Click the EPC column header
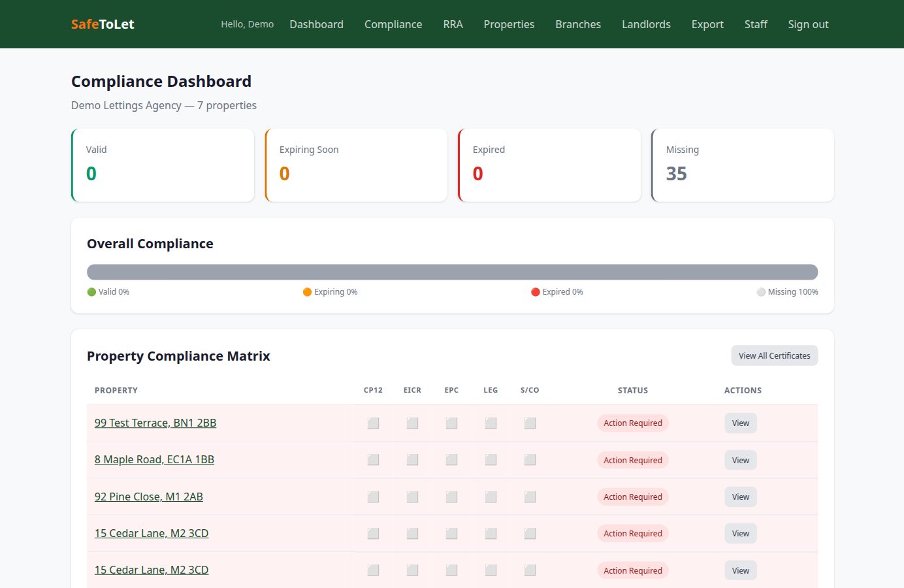The image size is (904, 588). coord(451,391)
